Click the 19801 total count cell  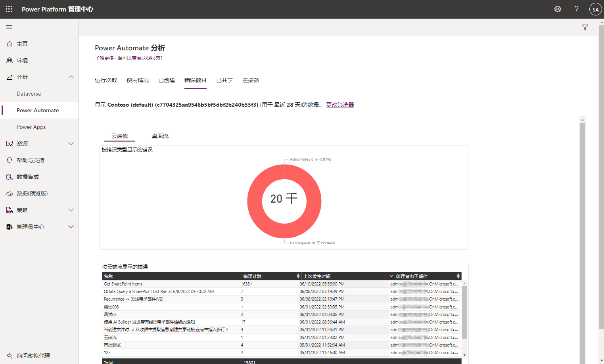[x=249, y=362]
